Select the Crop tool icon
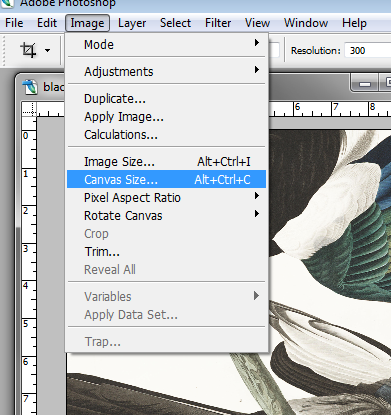This screenshot has height=415, width=391. click(28, 50)
